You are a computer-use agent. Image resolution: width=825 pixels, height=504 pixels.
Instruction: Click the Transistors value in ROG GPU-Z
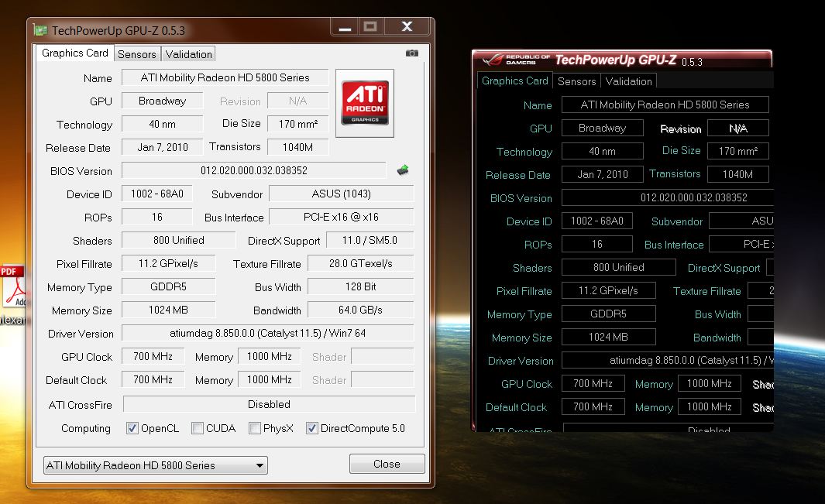[x=738, y=174]
